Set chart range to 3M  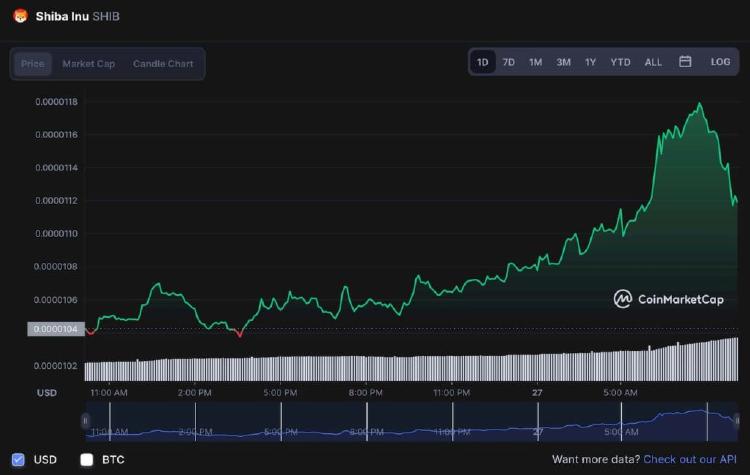pos(564,62)
